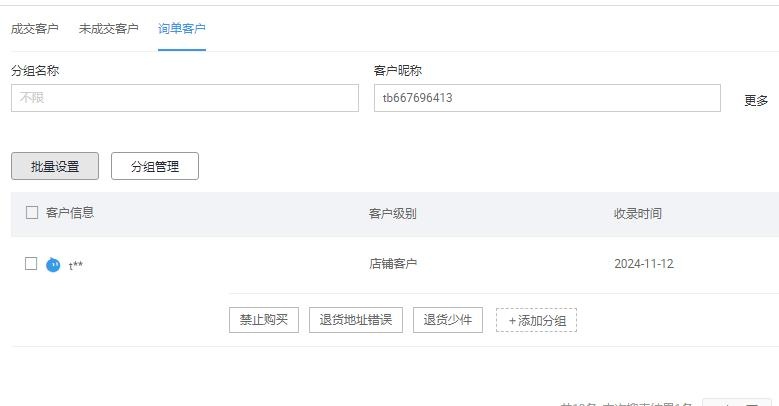Open 分组管理 group management
The image size is (779, 406).
[155, 166]
